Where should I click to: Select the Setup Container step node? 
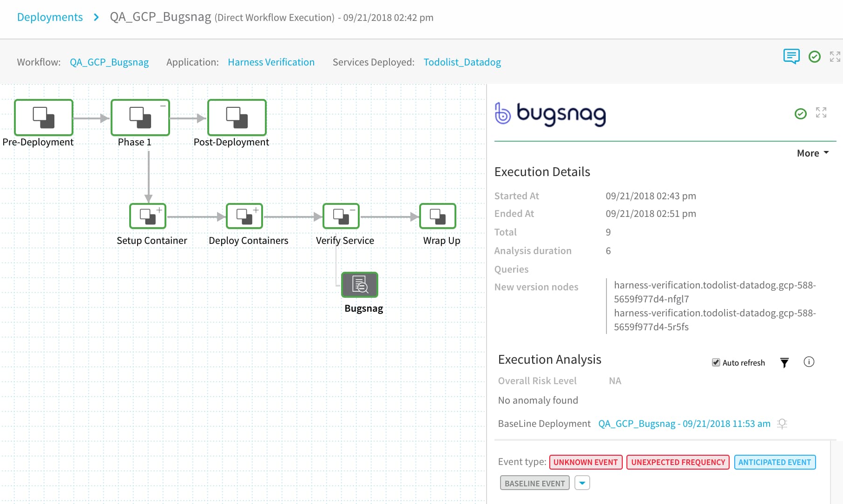coord(148,216)
